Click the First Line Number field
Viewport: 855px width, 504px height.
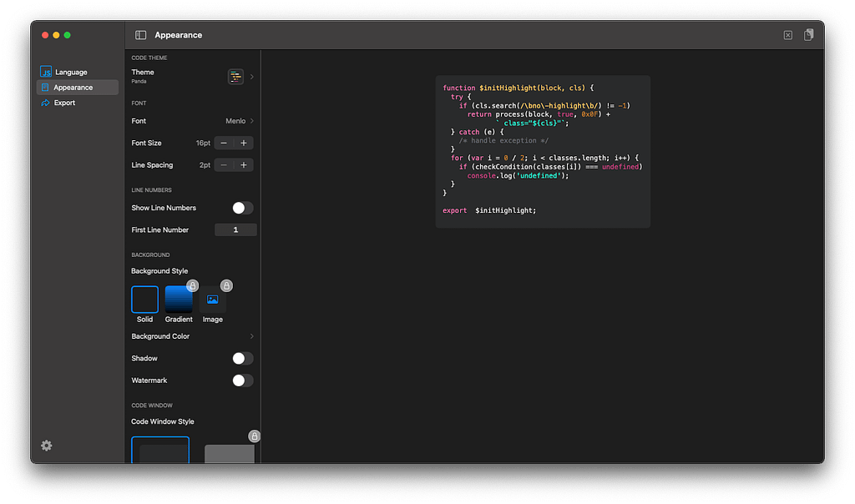tap(235, 230)
